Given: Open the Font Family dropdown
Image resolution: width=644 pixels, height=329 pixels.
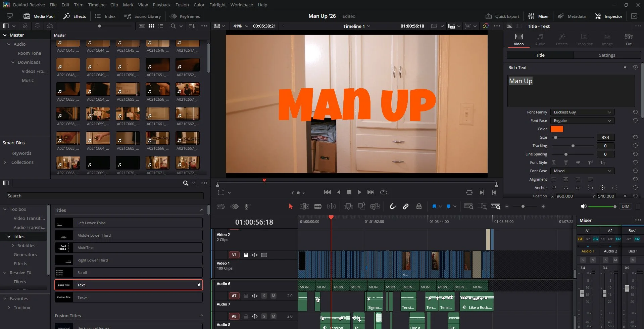Looking at the screenshot, I should coord(582,112).
